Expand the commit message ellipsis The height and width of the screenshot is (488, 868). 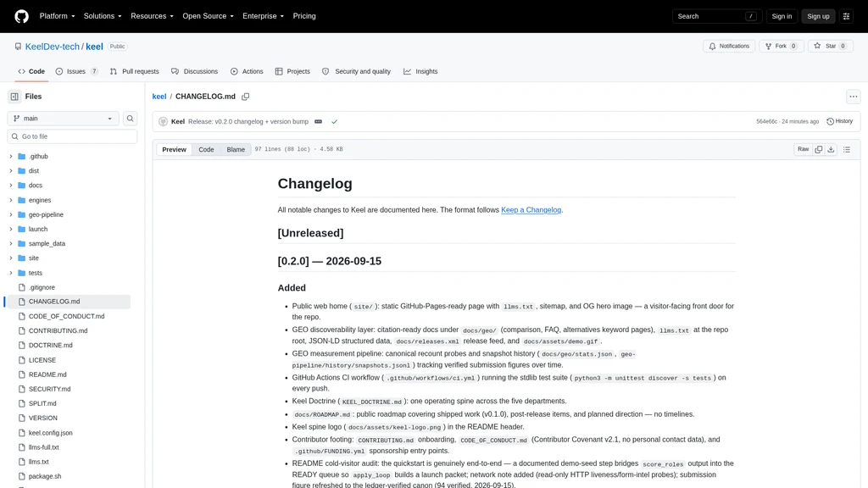319,122
